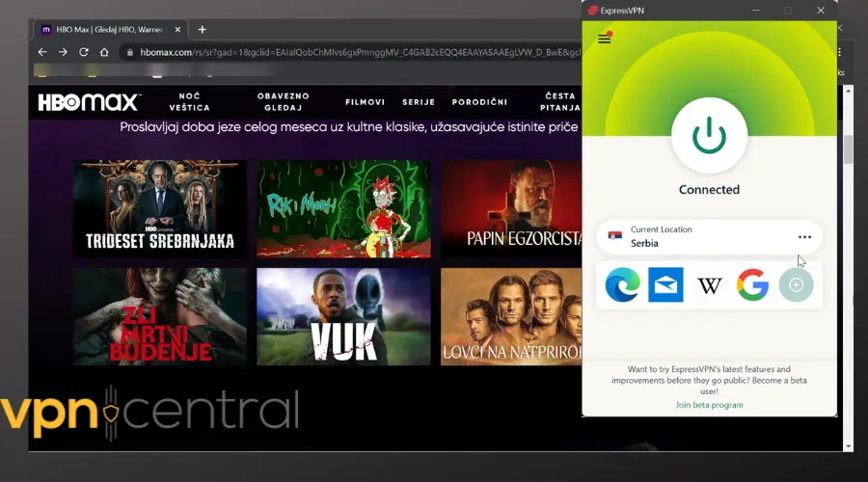Open the ExpressVPN hamburger menu

604,39
